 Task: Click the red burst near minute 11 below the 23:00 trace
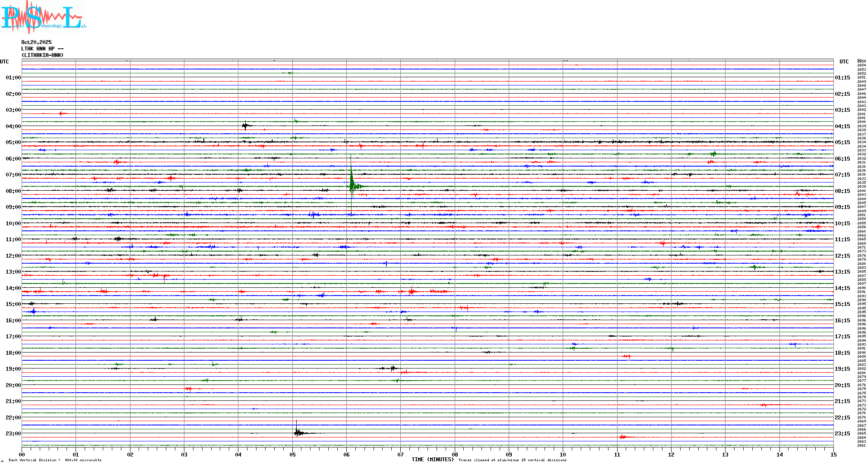coord(623,437)
